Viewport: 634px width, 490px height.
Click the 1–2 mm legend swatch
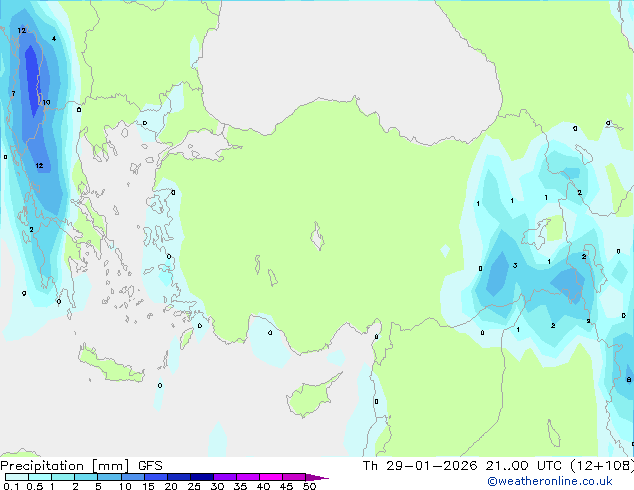click(63, 477)
